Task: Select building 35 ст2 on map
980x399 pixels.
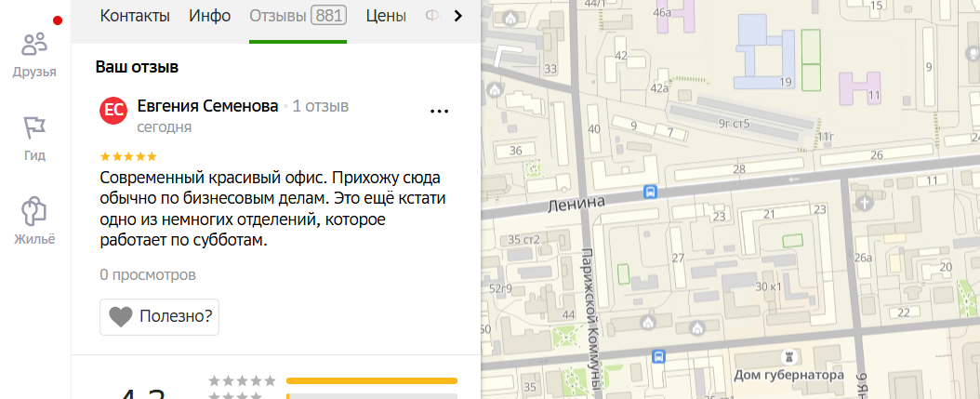Action: click(x=523, y=239)
